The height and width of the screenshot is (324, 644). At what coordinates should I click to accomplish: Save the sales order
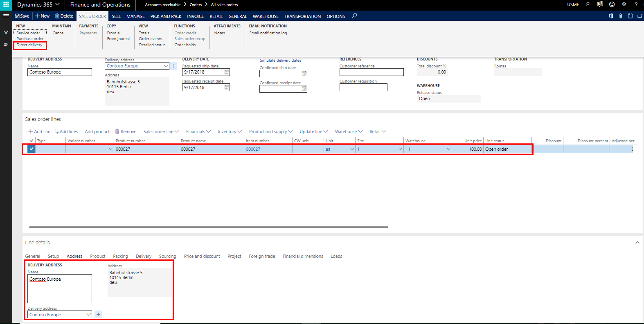[22, 16]
